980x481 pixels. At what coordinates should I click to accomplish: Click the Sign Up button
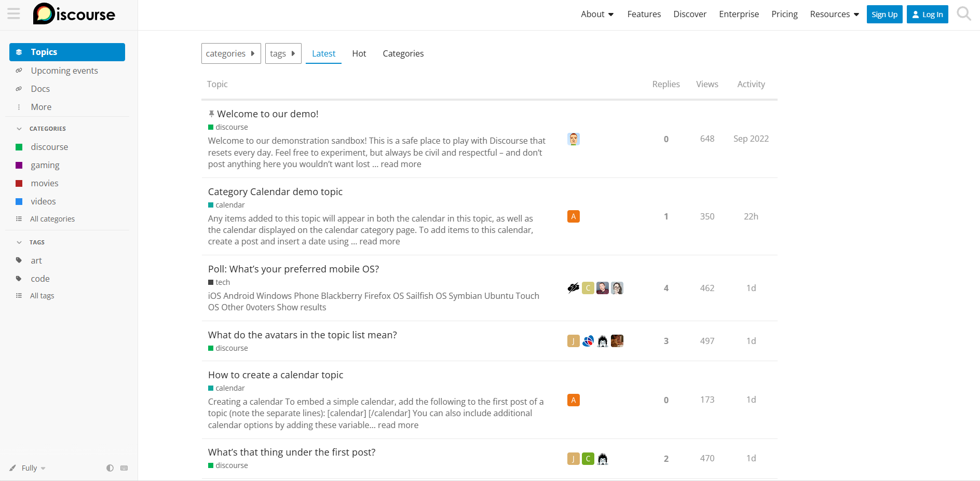884,15
